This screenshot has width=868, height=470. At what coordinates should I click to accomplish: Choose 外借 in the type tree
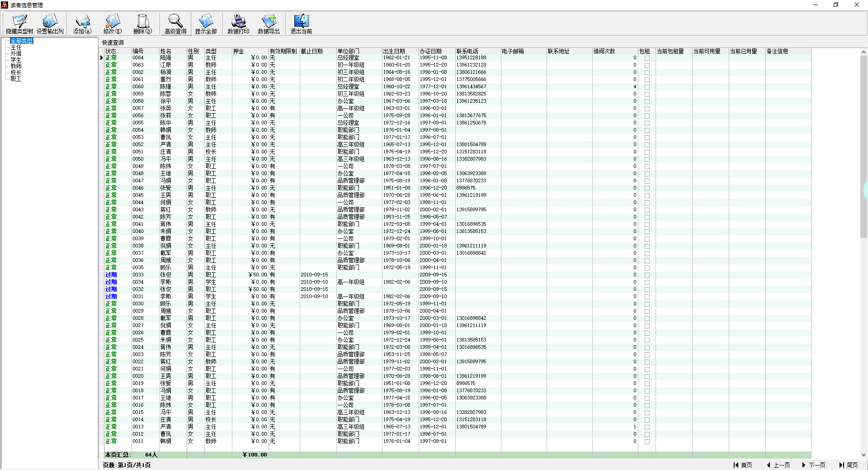coord(16,53)
